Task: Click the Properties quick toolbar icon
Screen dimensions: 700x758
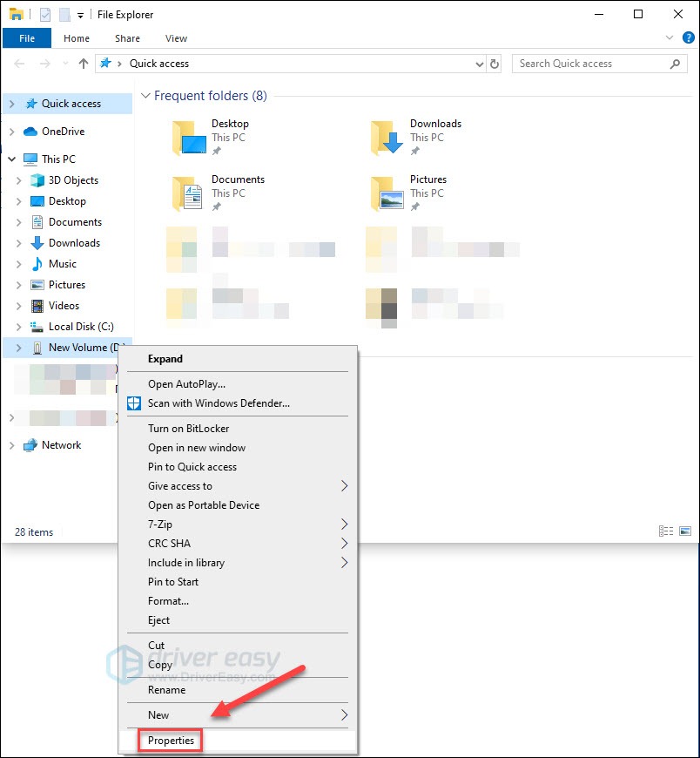Action: 45,15
